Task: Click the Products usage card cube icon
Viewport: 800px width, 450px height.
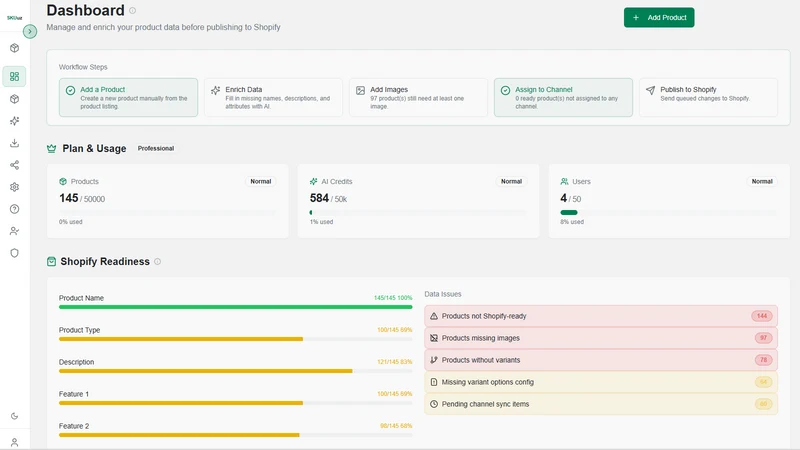Action: pyautogui.click(x=63, y=181)
